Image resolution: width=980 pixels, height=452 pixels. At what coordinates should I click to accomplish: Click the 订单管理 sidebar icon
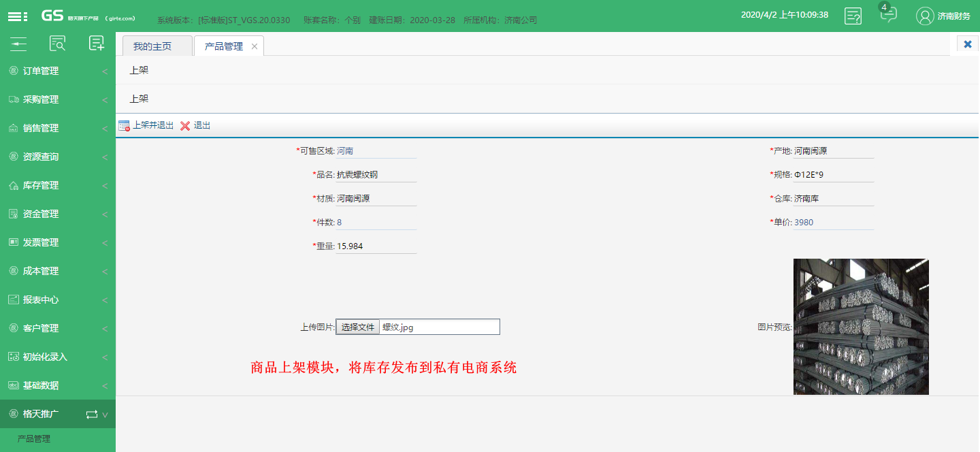pos(14,71)
